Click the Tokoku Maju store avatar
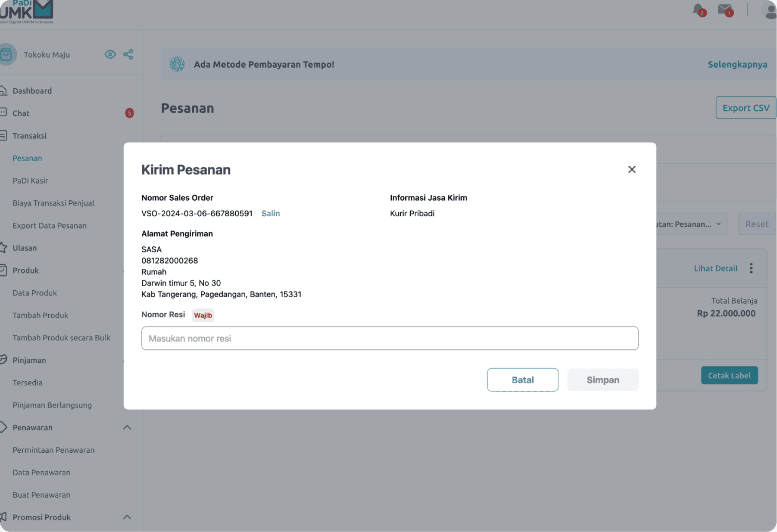 (x=7, y=55)
